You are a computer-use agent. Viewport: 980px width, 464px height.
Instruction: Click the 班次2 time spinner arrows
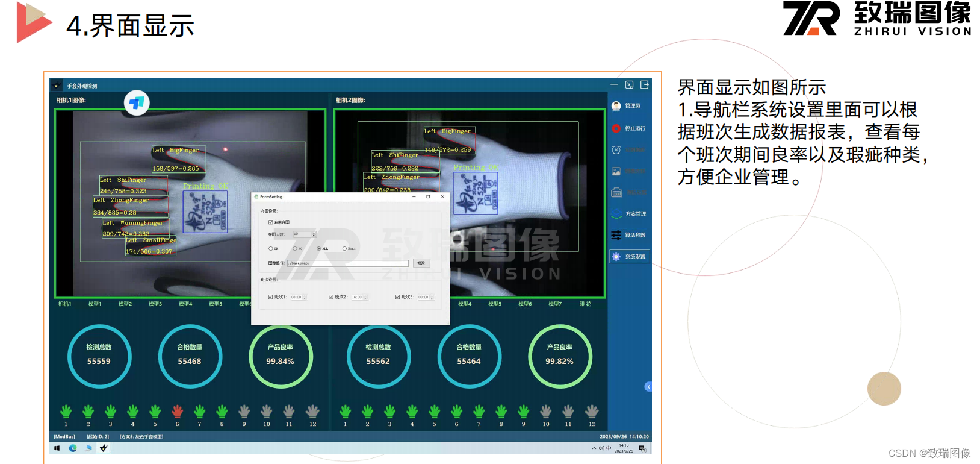365,297
